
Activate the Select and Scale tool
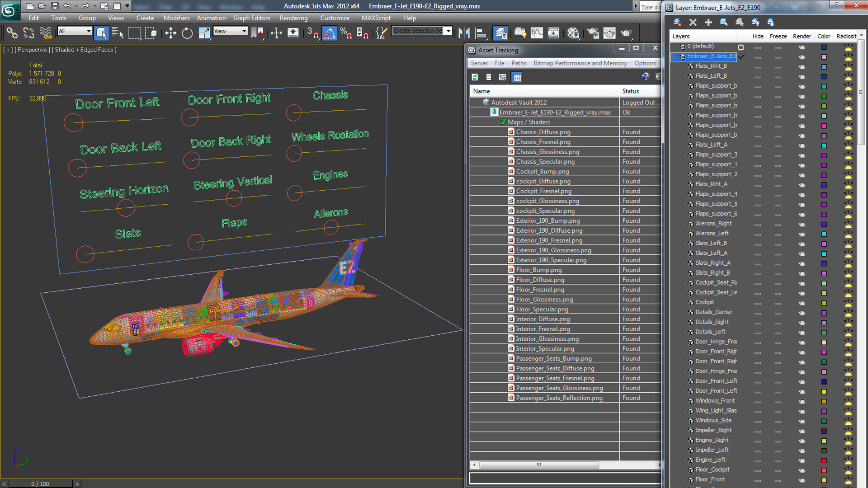point(204,33)
